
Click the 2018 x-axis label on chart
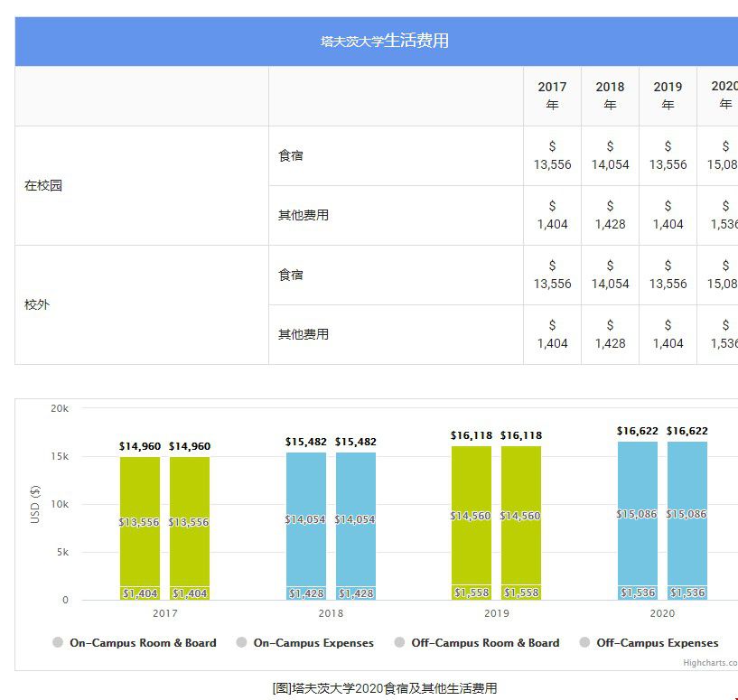point(331,613)
